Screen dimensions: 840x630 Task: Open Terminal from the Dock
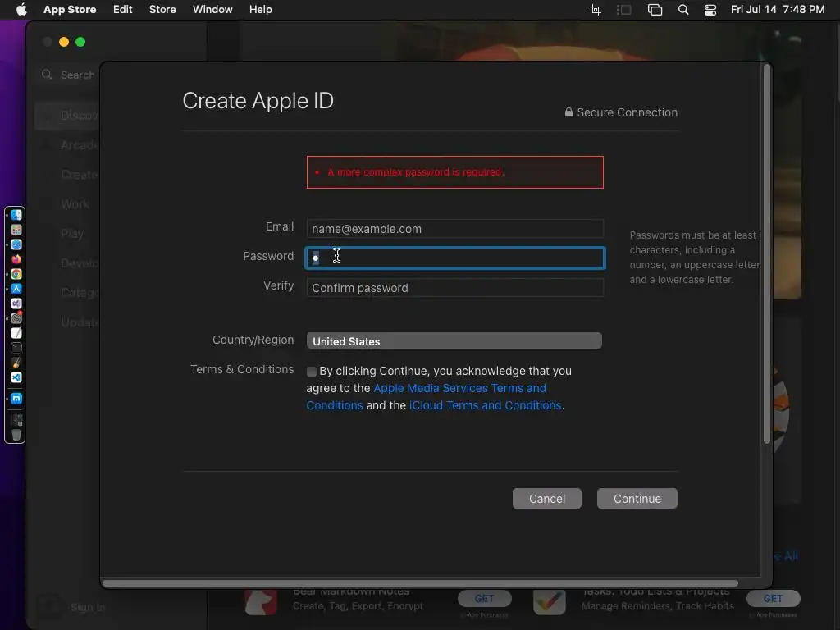[x=16, y=348]
